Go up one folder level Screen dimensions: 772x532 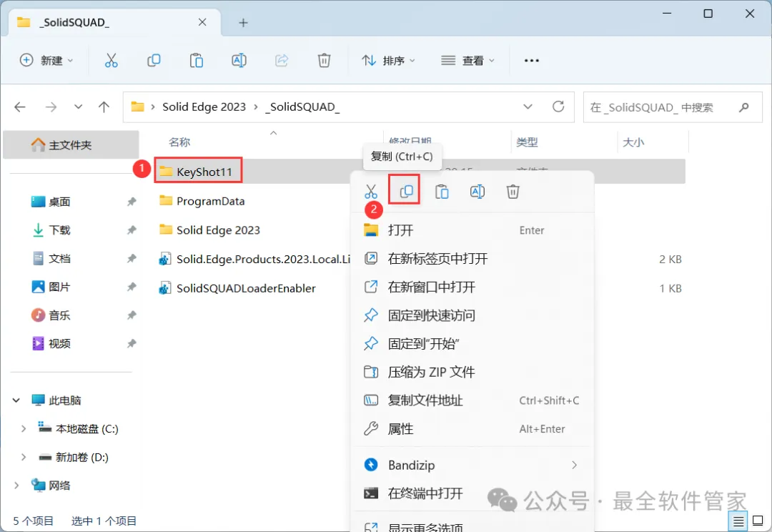104,107
